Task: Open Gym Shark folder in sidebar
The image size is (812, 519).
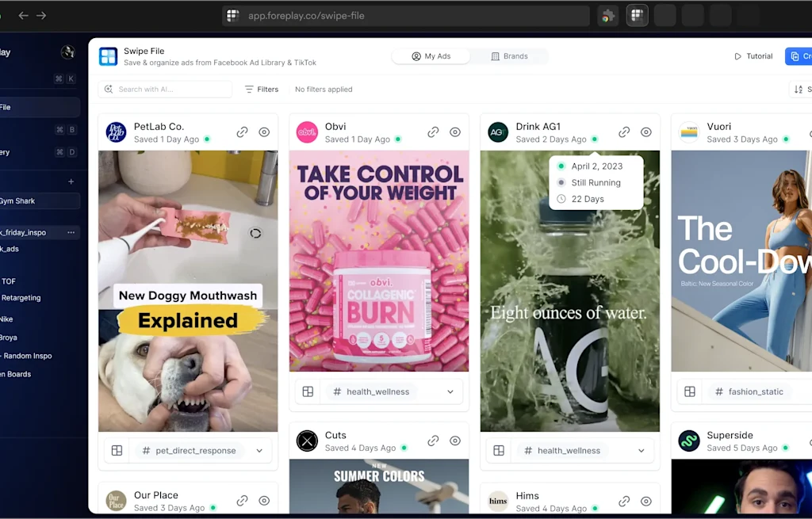Action: pyautogui.click(x=39, y=200)
